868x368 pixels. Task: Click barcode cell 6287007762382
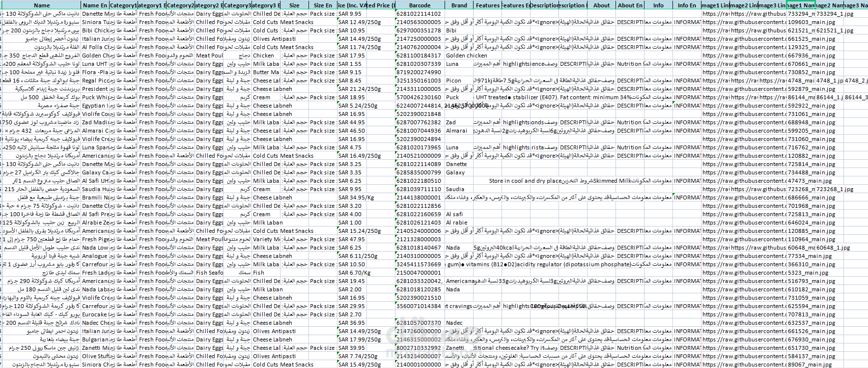click(x=420, y=122)
